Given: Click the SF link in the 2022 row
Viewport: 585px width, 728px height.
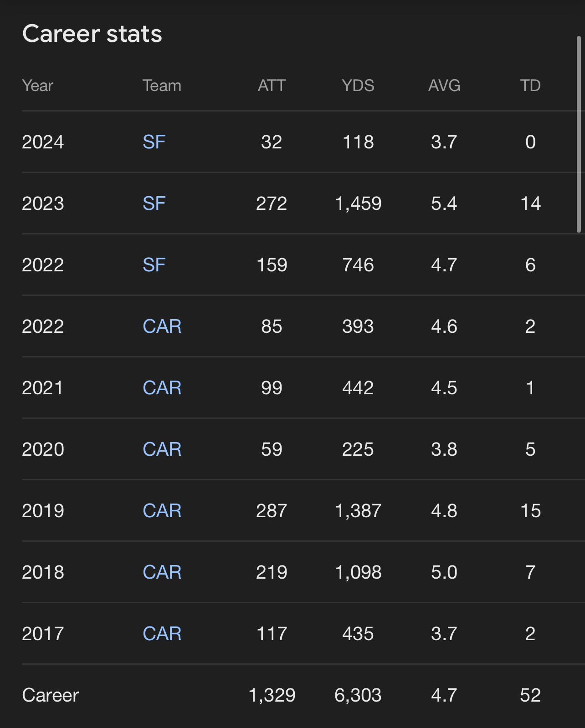Looking at the screenshot, I should coord(154,265).
